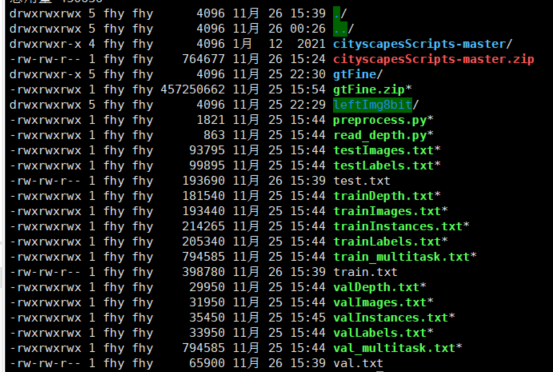Click the file size 29950
The width and height of the screenshot is (553, 372).
207,287
